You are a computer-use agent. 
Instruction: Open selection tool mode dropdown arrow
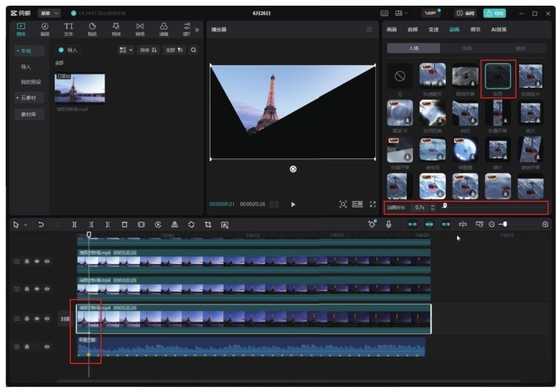tap(26, 225)
